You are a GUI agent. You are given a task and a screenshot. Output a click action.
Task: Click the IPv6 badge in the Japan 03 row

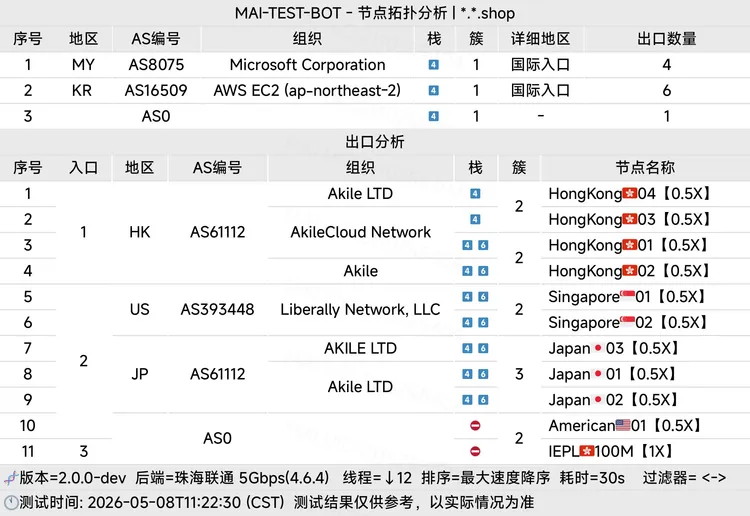tap(483, 348)
